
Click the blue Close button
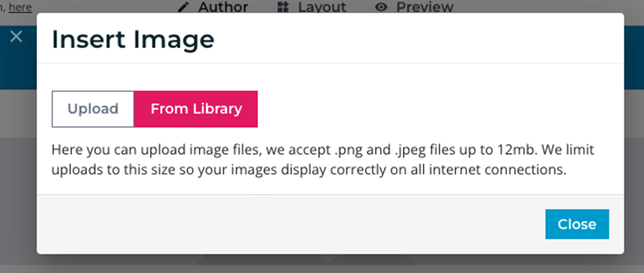click(x=577, y=224)
